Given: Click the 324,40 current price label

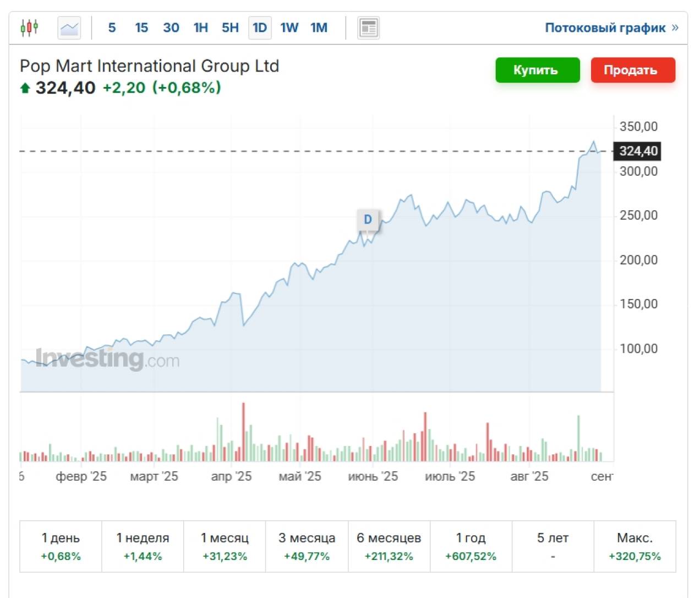Looking at the screenshot, I should [637, 151].
